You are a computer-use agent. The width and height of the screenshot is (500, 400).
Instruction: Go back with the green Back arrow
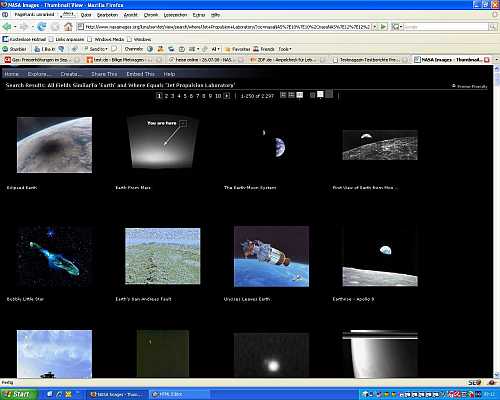coord(6,27)
